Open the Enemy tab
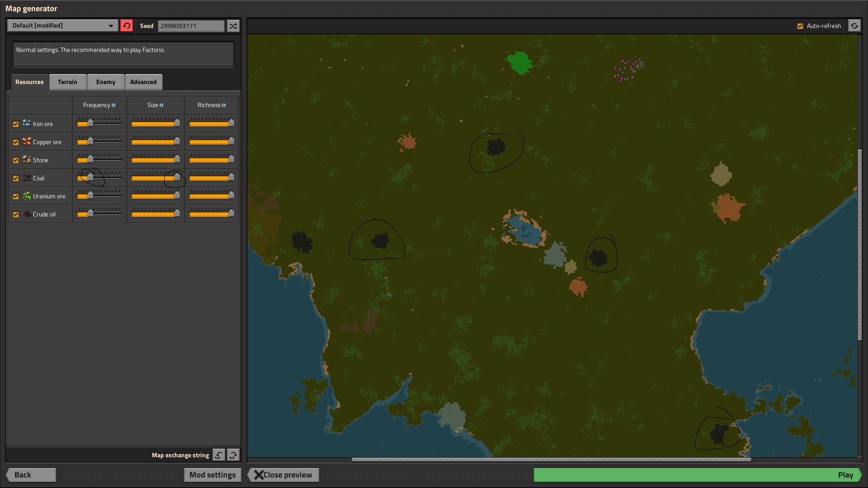The image size is (868, 488). click(106, 82)
